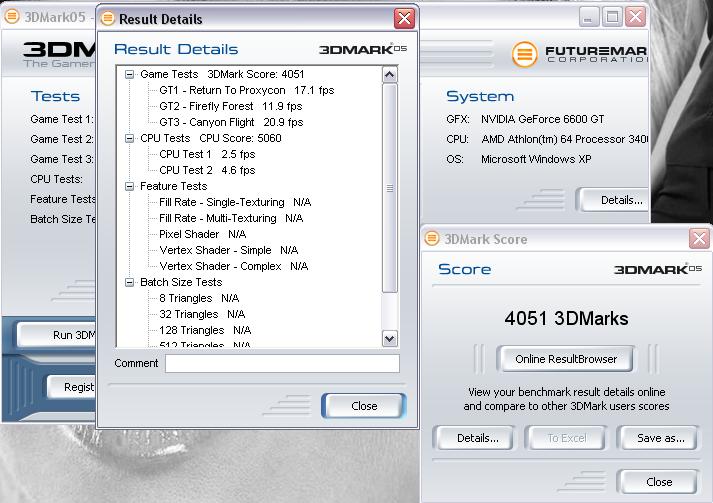The image size is (713, 503).
Task: Select CPU Test 2 row
Action: coord(207,170)
